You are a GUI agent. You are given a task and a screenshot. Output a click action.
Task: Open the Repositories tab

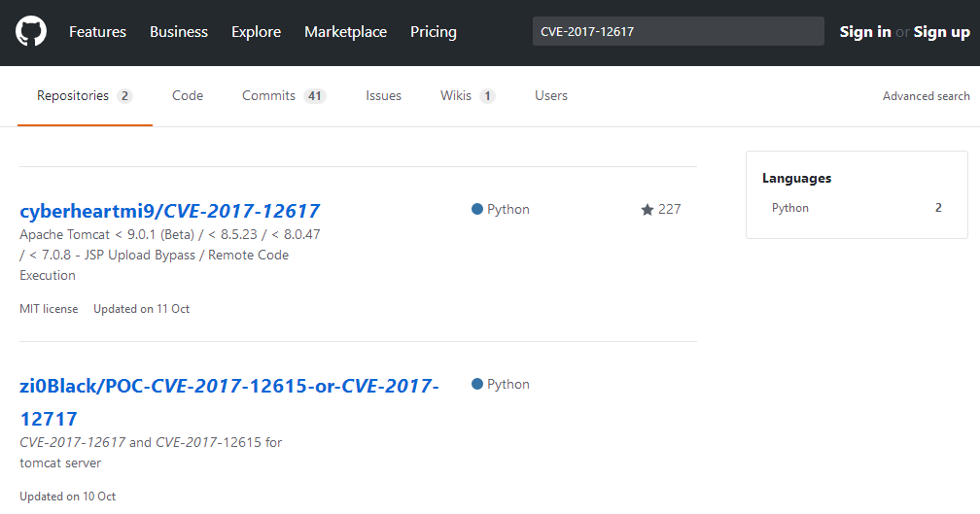pos(84,96)
